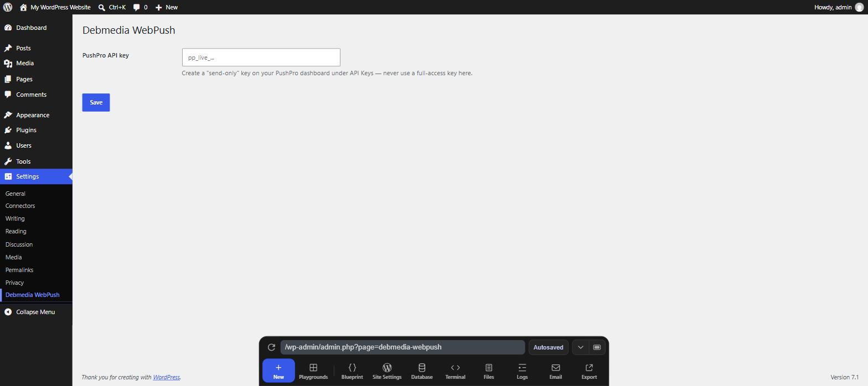Click the Autosaved status button

(548, 347)
